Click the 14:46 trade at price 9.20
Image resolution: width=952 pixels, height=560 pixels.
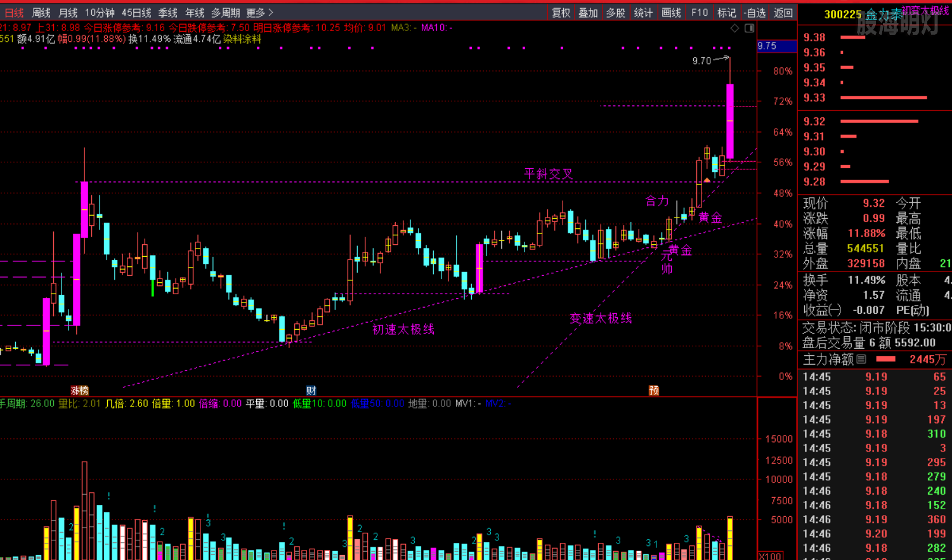coord(874,533)
